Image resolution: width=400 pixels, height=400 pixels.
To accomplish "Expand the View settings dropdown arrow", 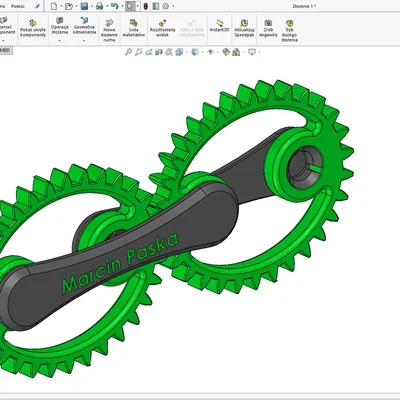I will (x=259, y=52).
